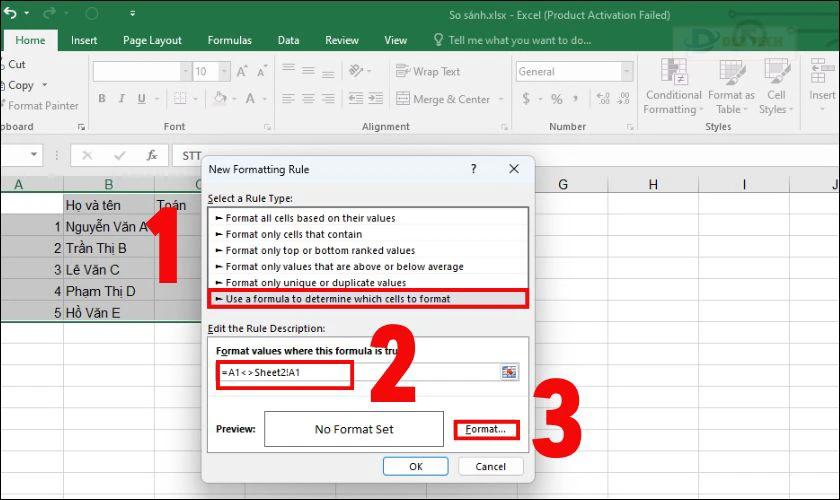840x500 pixels.
Task: Open Alignment dialog launcher
Action: [x=504, y=127]
